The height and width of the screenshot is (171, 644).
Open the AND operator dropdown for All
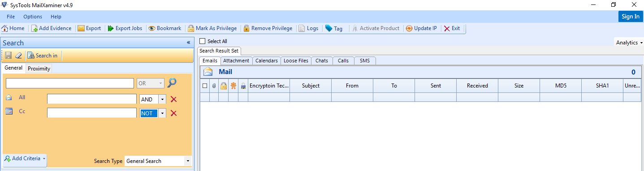click(x=162, y=100)
